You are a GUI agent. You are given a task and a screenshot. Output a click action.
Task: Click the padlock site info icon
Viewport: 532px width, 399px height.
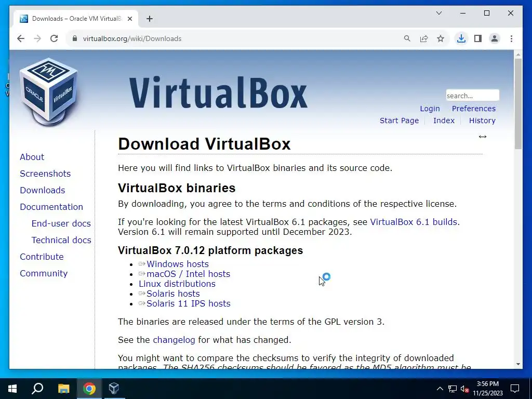[x=75, y=38]
